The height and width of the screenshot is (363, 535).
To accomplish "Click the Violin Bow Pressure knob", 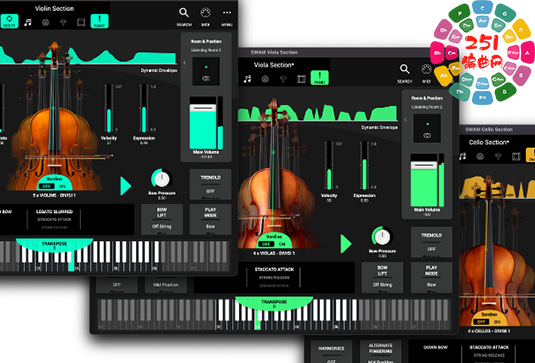I will pos(161,178).
